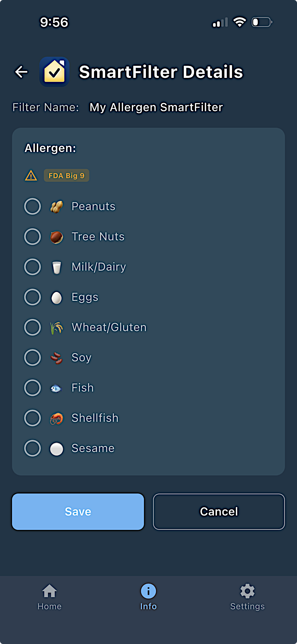Choose the Sesame radio button
This screenshot has height=644, width=297.
coord(32,448)
